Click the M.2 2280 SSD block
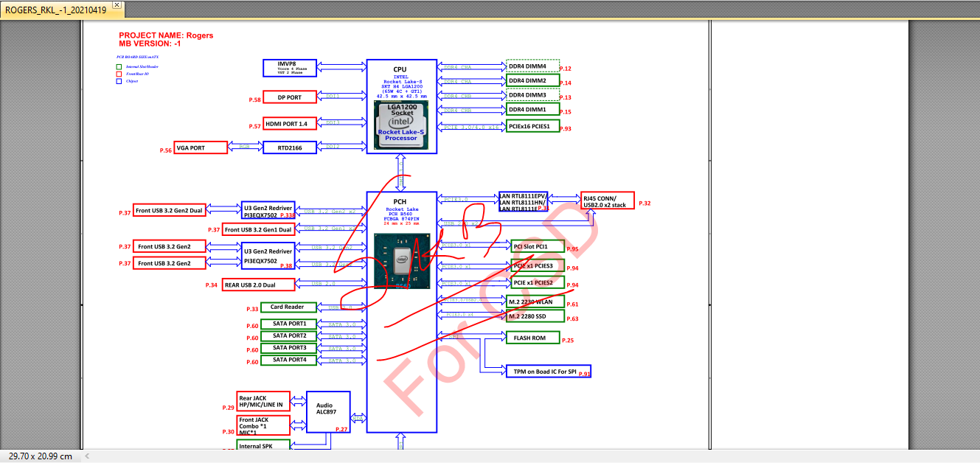This screenshot has width=980, height=463. (x=535, y=316)
